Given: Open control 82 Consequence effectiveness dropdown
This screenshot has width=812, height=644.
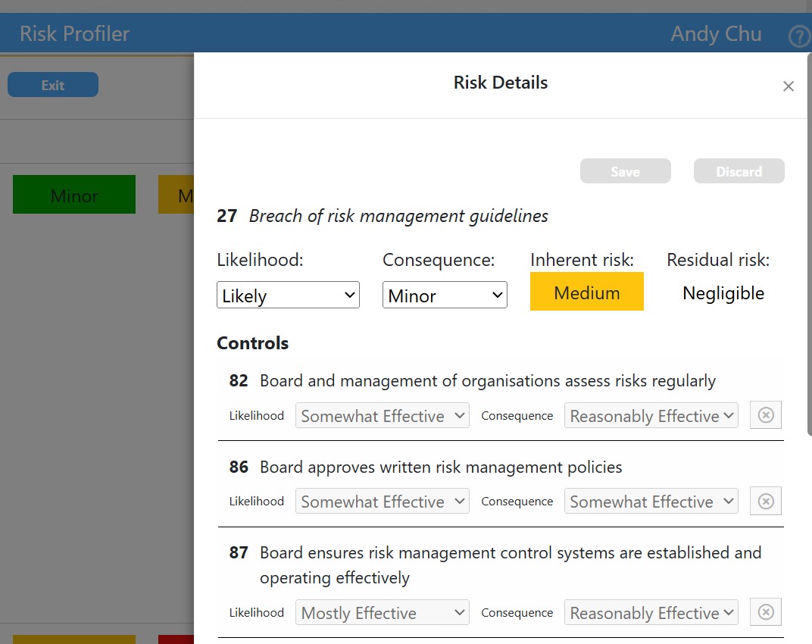Looking at the screenshot, I should [651, 415].
